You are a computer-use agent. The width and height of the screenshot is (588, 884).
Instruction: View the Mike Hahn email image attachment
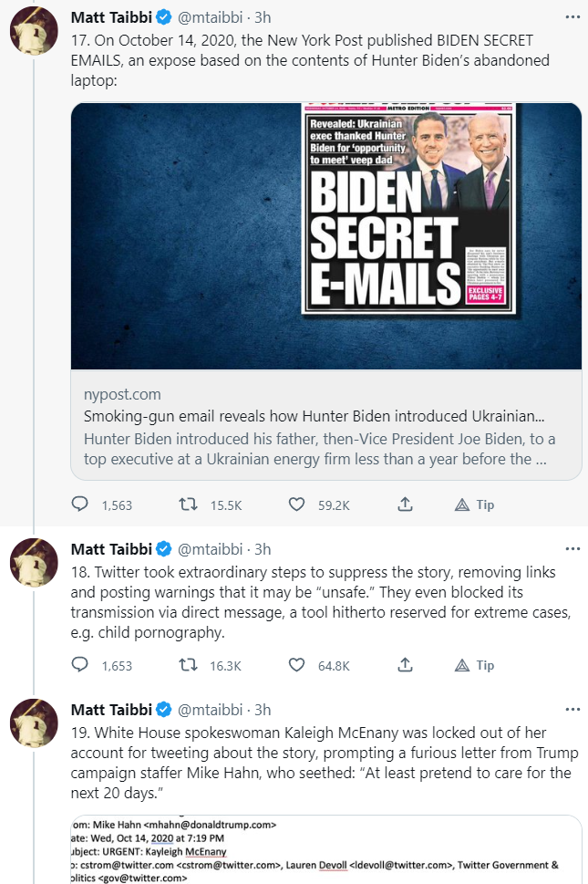pos(325,850)
